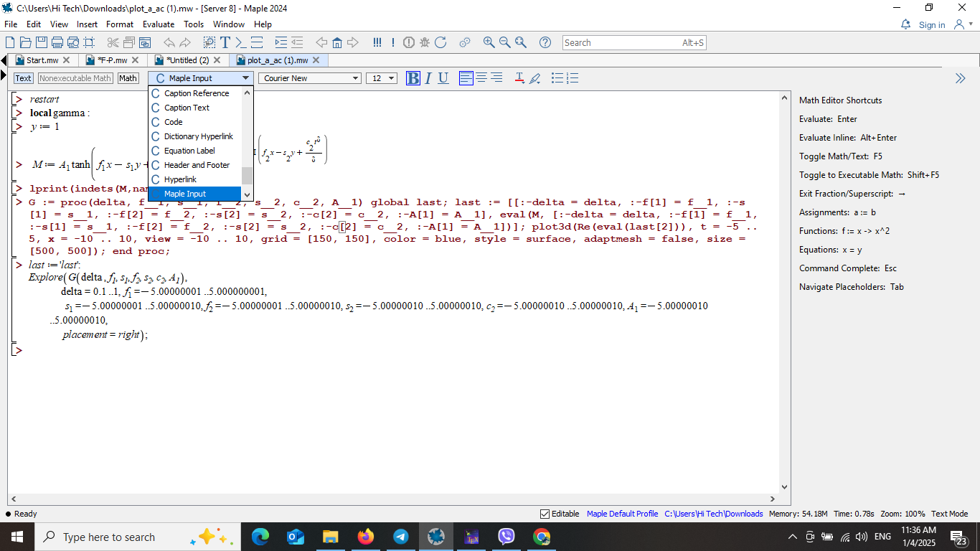Insert text with the T icon
Screen dimensions: 980x551
click(x=225, y=42)
